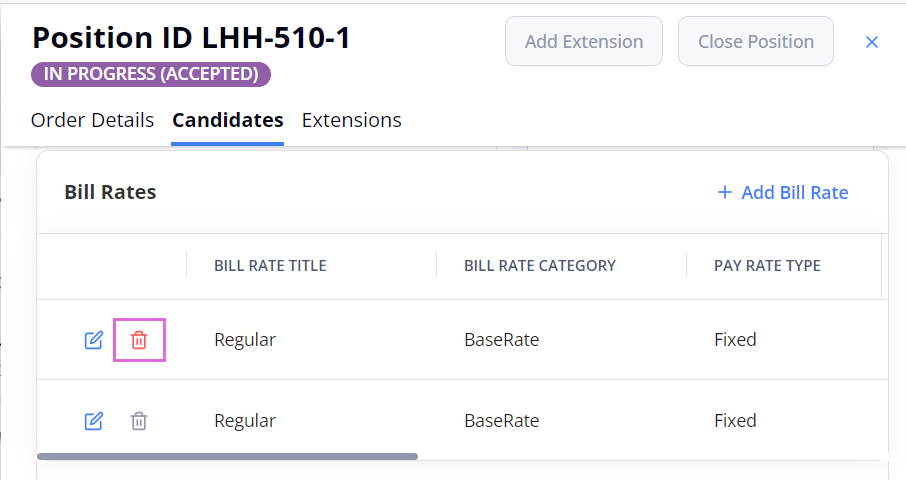
Task: Click the horizontal scrollbar under the table
Action: [227, 456]
